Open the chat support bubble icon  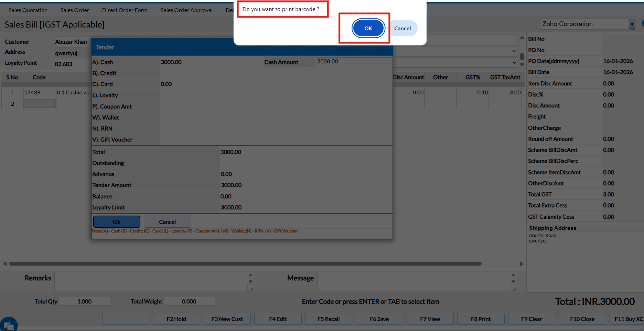click(9, 324)
